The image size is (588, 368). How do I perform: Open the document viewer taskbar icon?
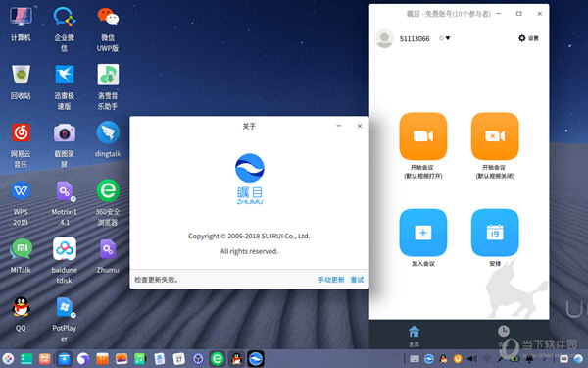(159, 359)
